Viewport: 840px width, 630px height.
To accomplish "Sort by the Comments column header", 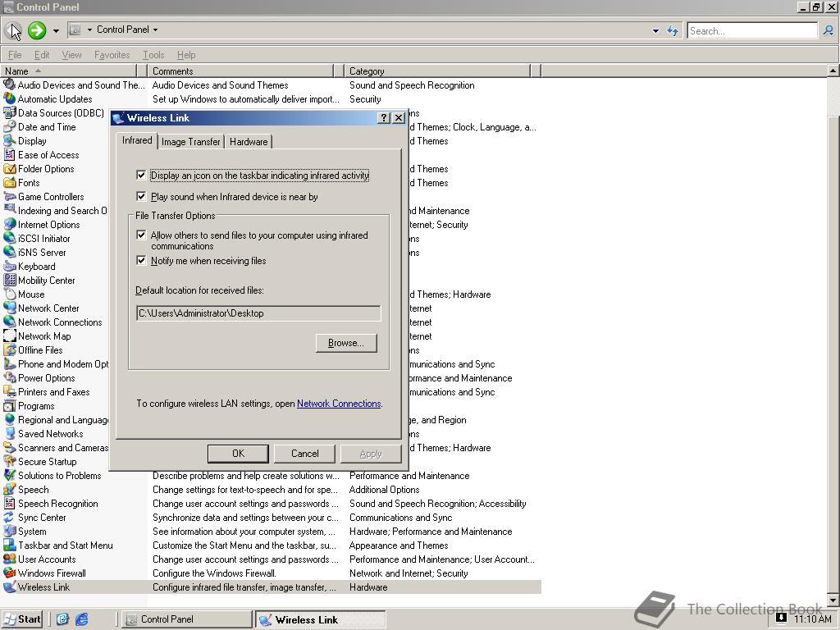I will 241,71.
